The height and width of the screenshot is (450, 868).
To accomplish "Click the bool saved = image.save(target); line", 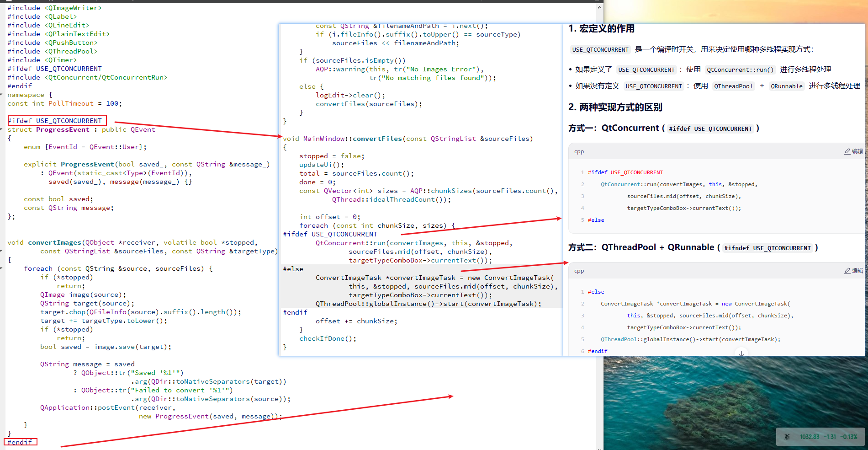I will click(x=106, y=347).
